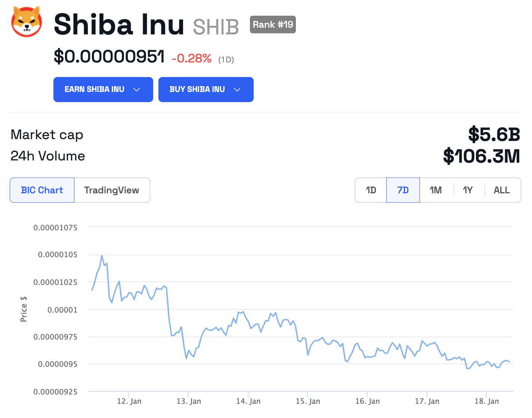Select the 7D time range
Image resolution: width=532 pixels, height=418 pixels.
[403, 190]
